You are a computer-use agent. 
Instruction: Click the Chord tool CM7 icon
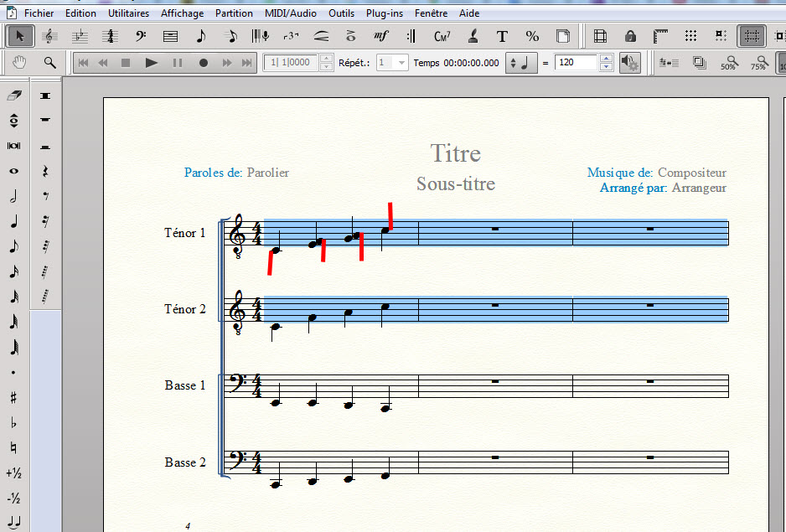(x=442, y=36)
